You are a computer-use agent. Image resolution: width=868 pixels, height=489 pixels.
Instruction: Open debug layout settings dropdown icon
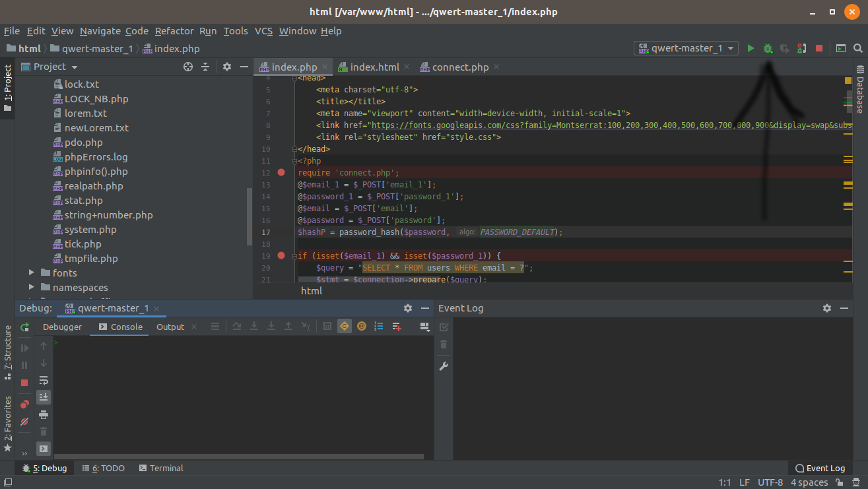click(x=425, y=327)
